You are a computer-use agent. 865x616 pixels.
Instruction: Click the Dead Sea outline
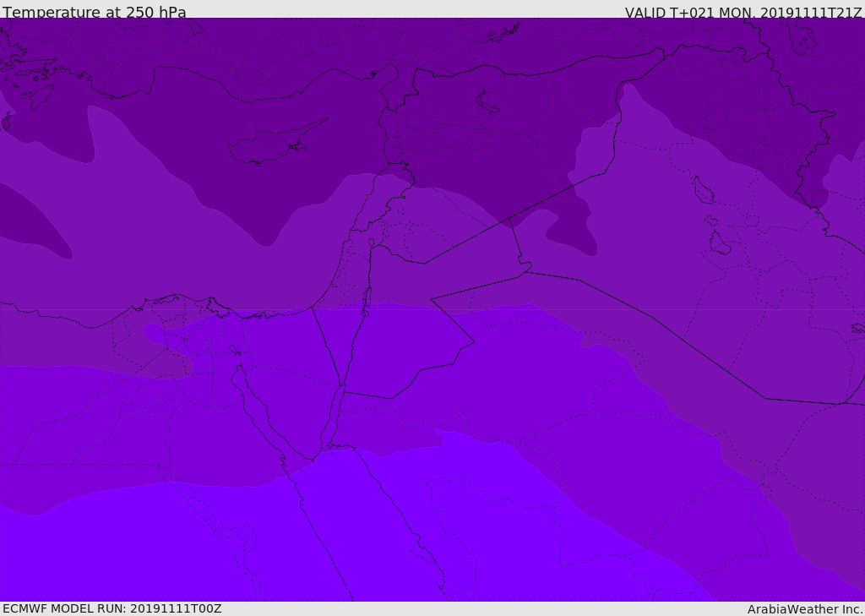367,298
